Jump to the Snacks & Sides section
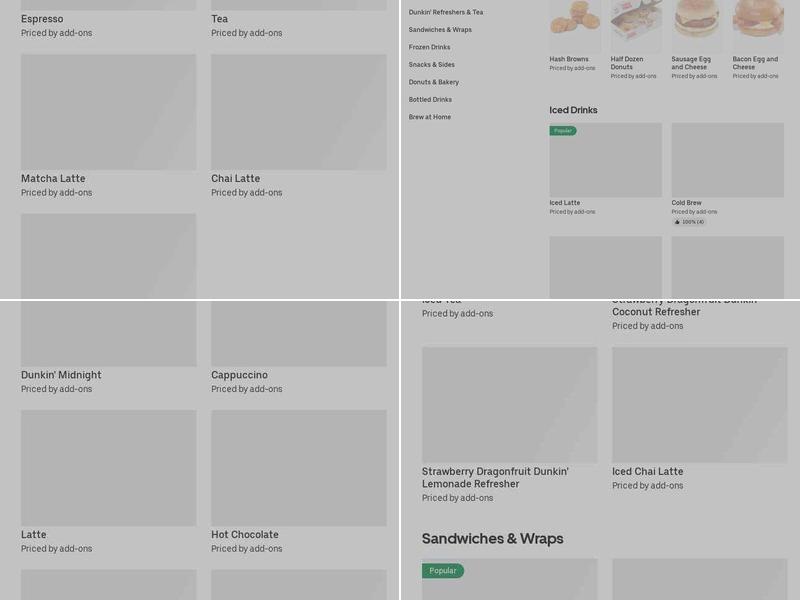The image size is (800, 600). pos(431,65)
